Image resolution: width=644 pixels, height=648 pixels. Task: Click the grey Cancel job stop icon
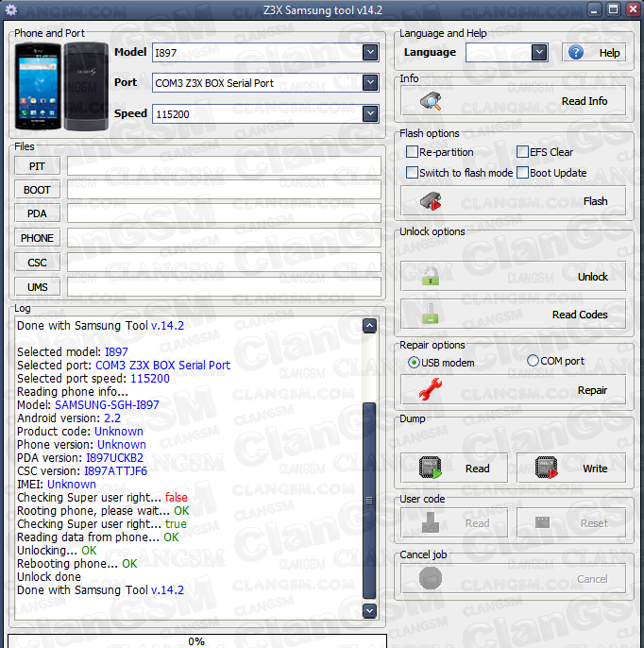coord(431,578)
